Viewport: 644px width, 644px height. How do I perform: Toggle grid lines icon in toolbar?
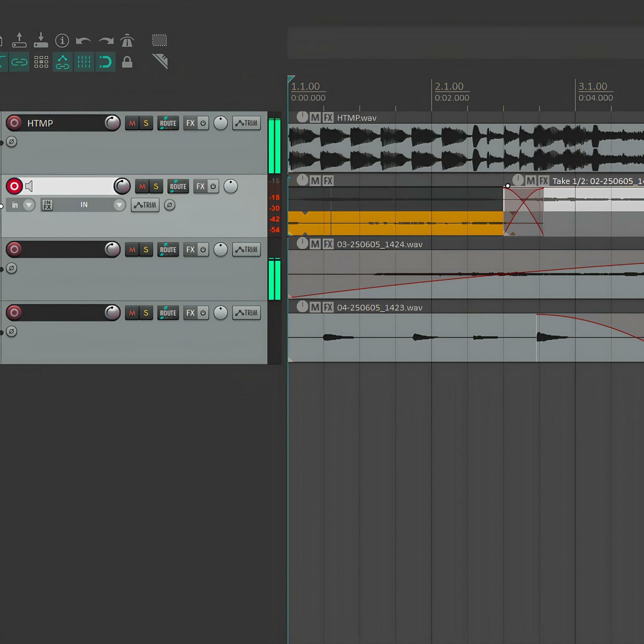[84, 62]
